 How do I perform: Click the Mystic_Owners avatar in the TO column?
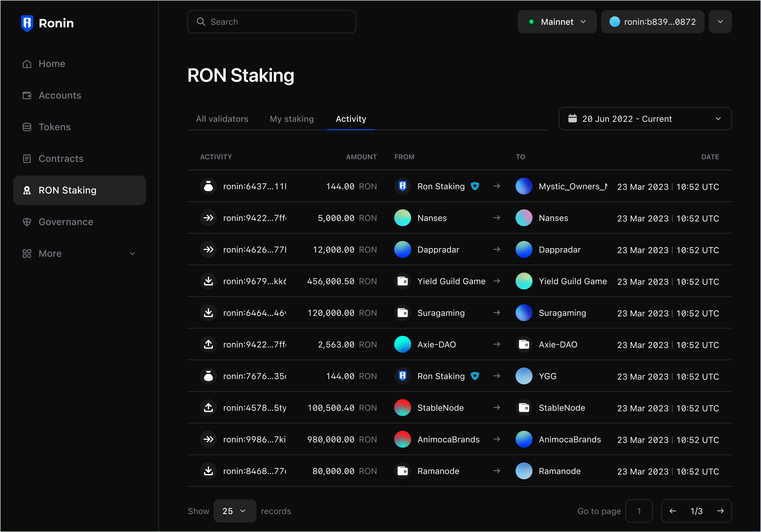(x=524, y=186)
